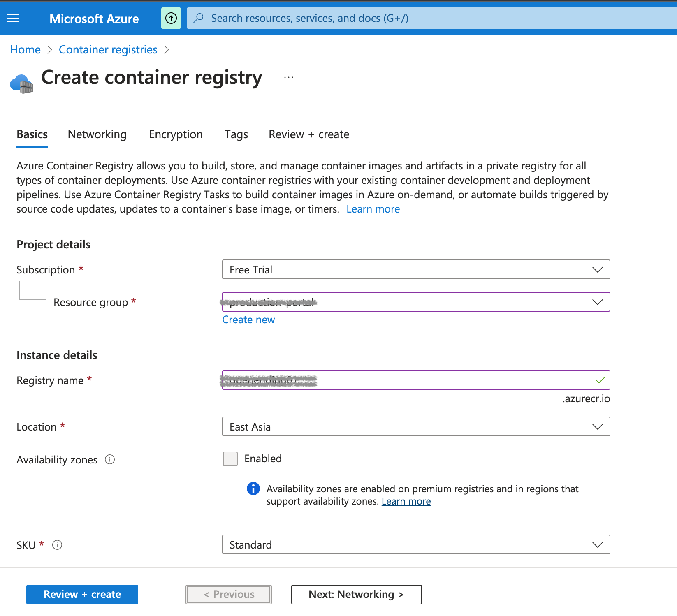This screenshot has width=677, height=616.
Task: Open Learn more about availability zones
Action: coord(406,501)
